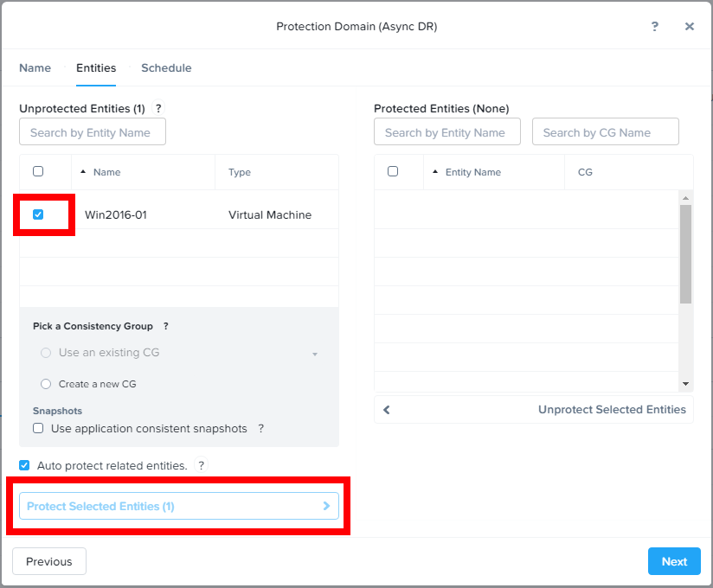Sort the Entity Name column using its arrow

point(434,172)
